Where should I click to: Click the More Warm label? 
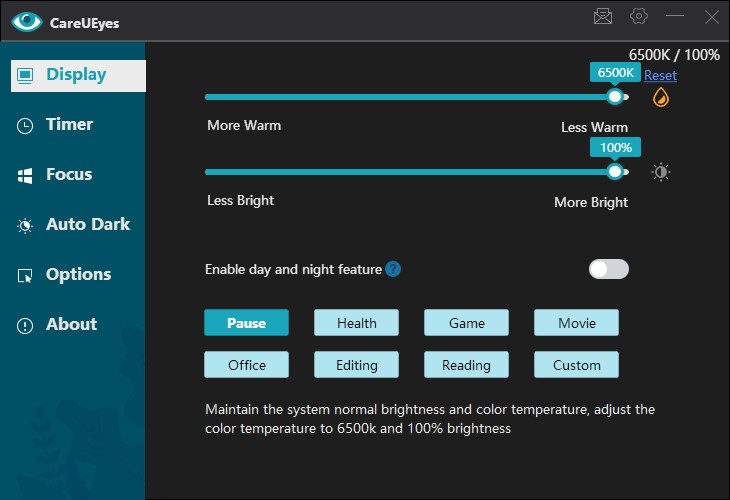tap(244, 125)
